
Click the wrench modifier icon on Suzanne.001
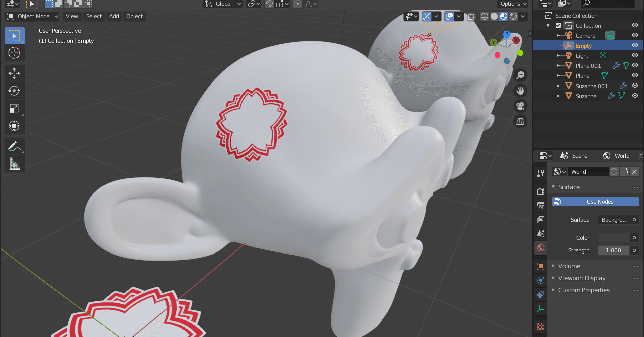coord(623,86)
